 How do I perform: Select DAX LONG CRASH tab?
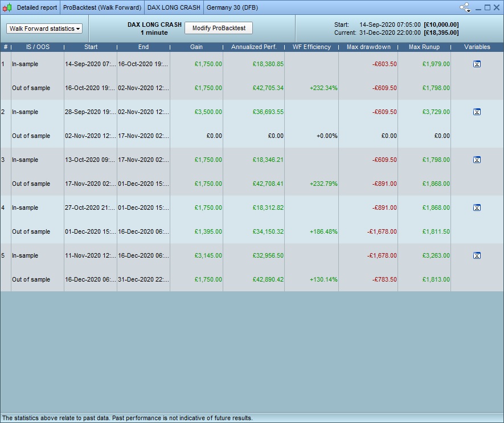click(174, 7)
